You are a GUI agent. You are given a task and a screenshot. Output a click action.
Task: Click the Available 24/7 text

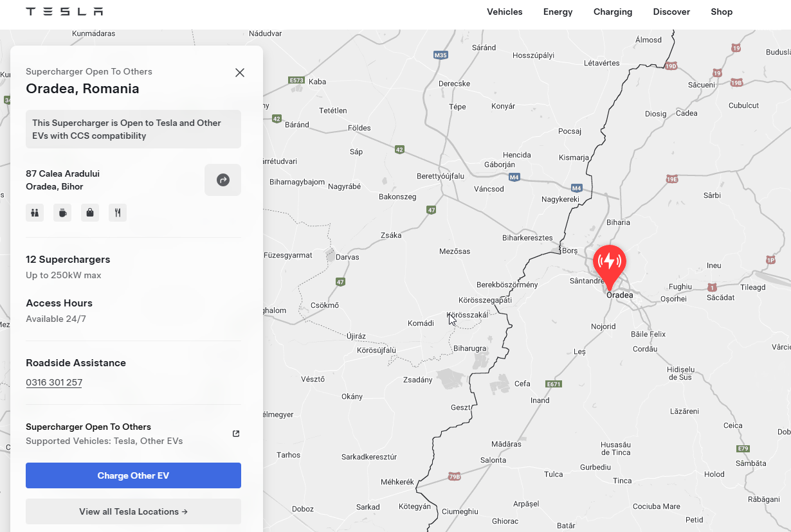pyautogui.click(x=56, y=319)
